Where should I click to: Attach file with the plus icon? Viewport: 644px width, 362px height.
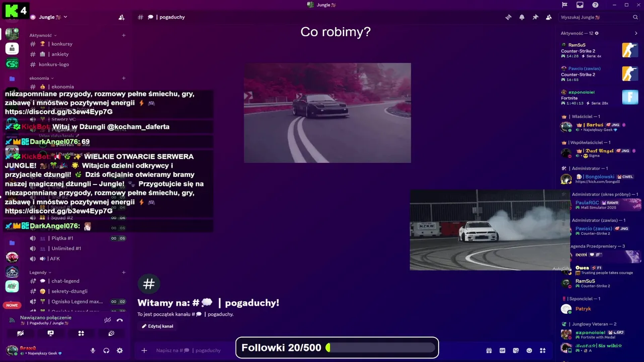point(144,350)
